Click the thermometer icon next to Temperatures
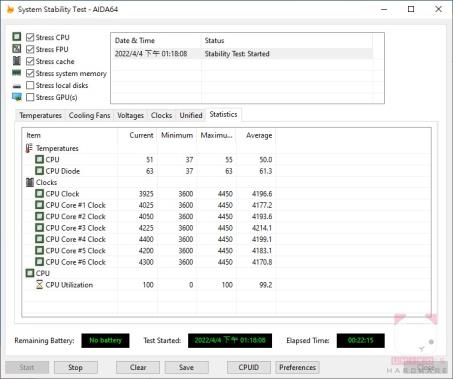This screenshot has height=379, width=453. [x=29, y=148]
